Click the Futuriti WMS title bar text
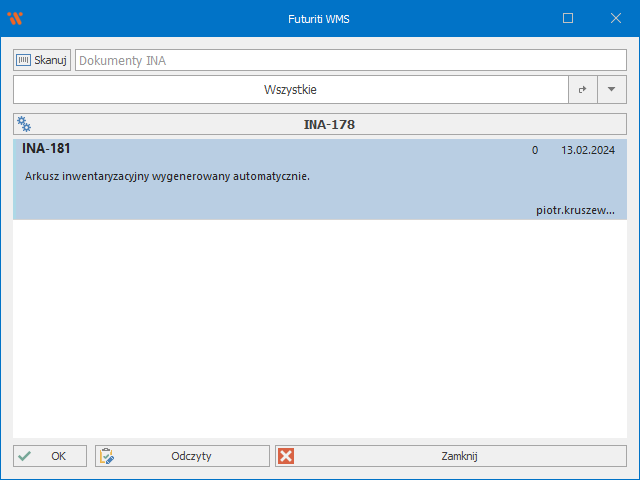 click(x=319, y=18)
